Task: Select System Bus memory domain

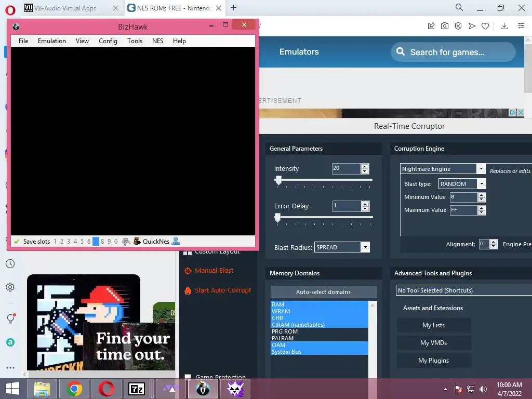Action: point(320,352)
